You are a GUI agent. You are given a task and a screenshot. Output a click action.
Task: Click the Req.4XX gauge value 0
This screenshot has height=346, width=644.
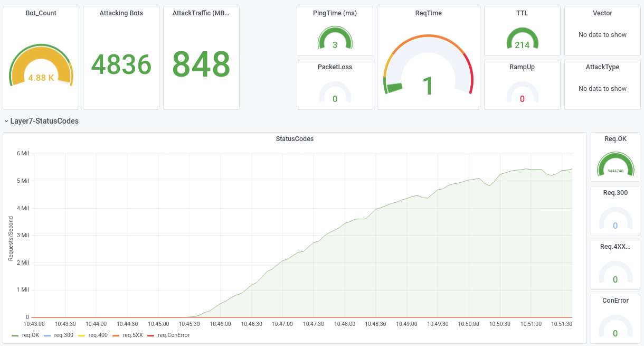[615, 280]
